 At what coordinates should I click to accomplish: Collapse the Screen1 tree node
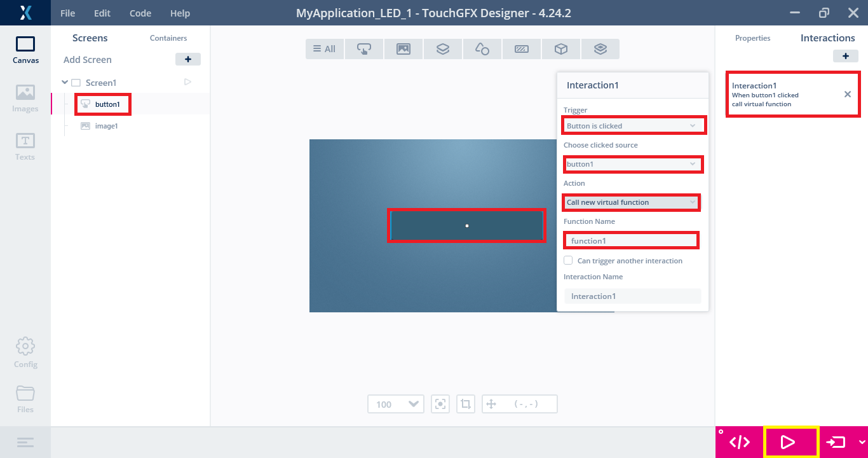pos(65,82)
